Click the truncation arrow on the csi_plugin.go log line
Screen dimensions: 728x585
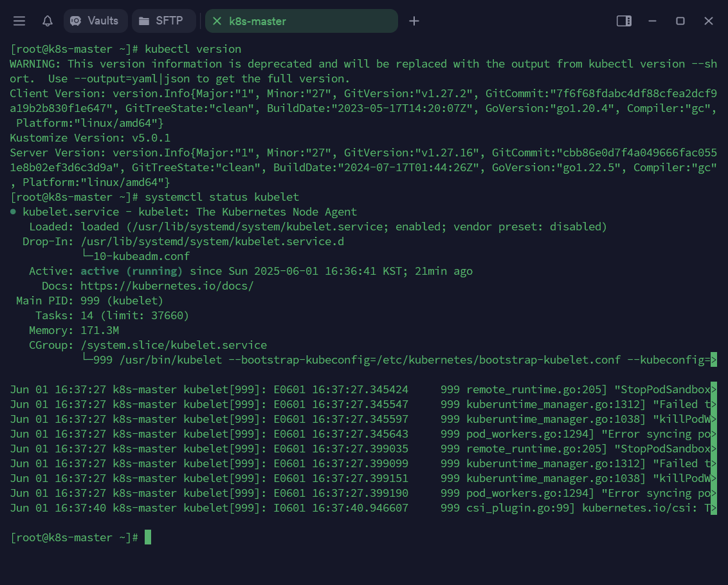(x=713, y=508)
